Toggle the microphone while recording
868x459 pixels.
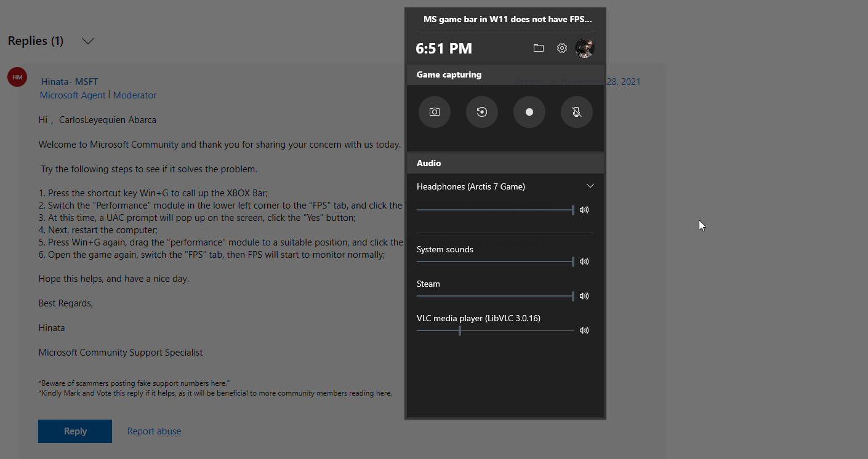pyautogui.click(x=577, y=112)
